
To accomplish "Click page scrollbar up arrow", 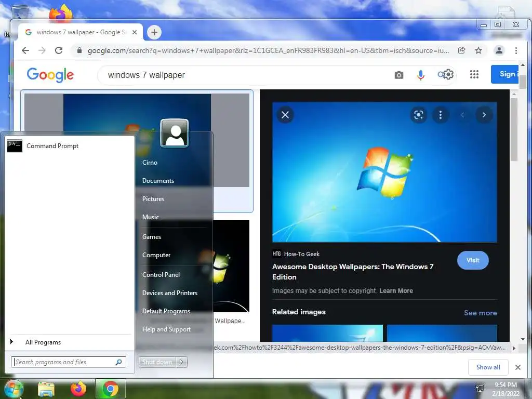I will 523,65.
